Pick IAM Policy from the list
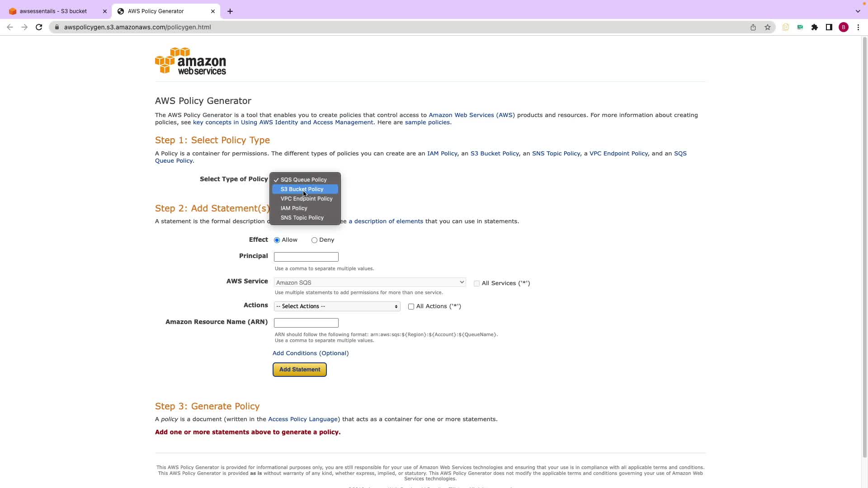Screen dimensions: 868x488 pos(294,208)
